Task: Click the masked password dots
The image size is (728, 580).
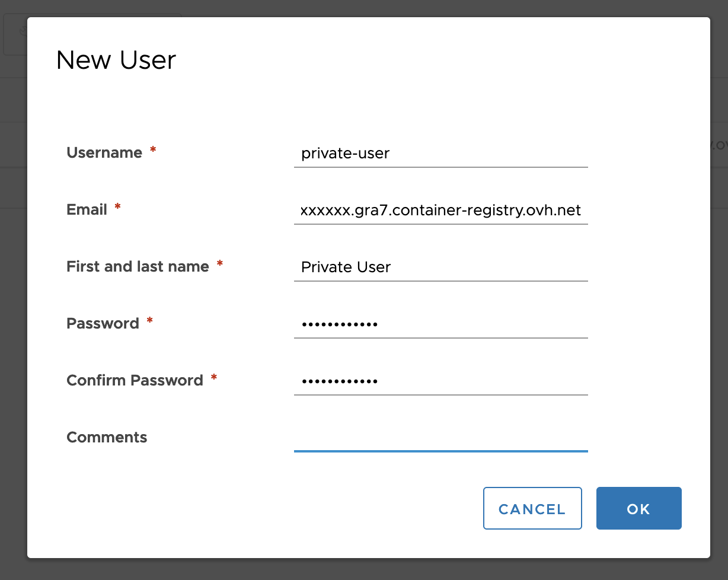Action: tap(339, 324)
